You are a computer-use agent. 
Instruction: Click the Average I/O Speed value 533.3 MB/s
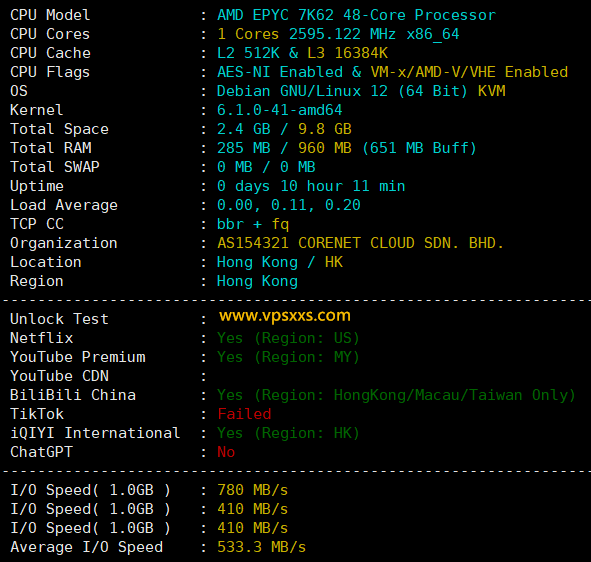262,547
